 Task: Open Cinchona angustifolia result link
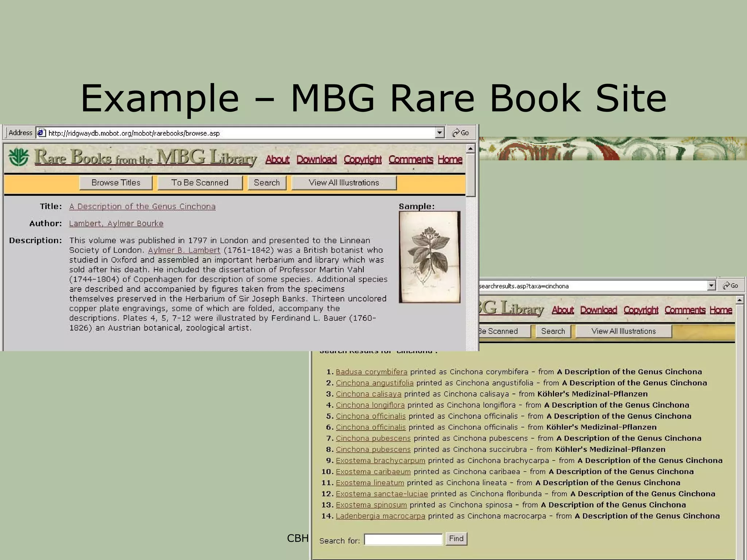click(375, 383)
